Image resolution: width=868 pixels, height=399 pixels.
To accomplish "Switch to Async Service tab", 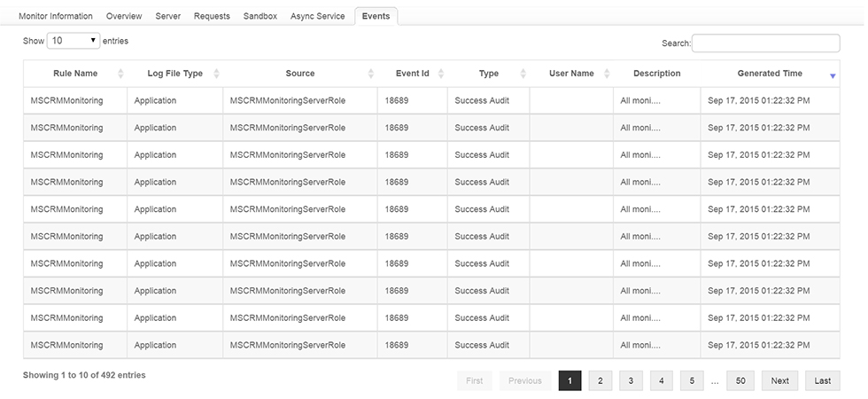I will tap(317, 16).
